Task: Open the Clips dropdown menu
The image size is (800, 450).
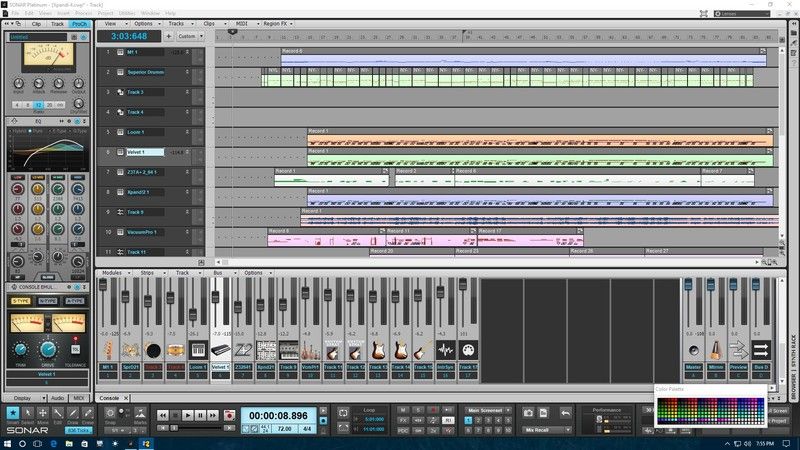Action: click(214, 23)
